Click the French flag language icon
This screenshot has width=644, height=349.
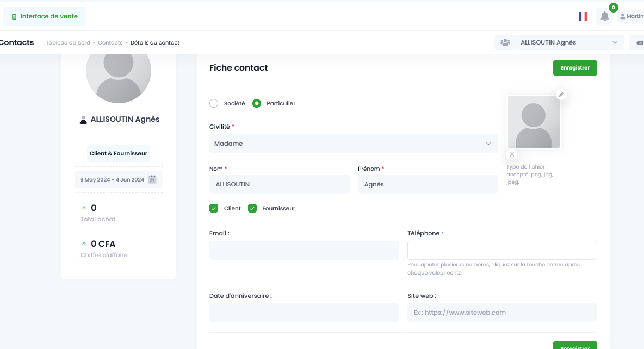coord(583,16)
